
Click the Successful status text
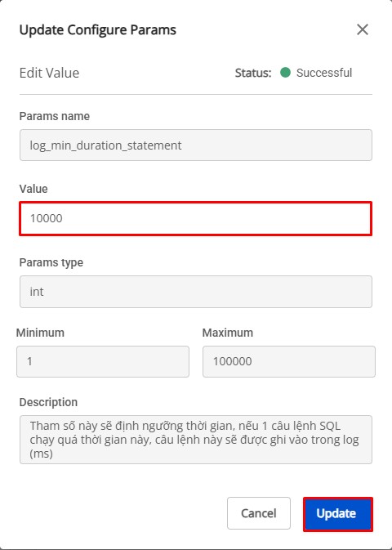tap(324, 73)
